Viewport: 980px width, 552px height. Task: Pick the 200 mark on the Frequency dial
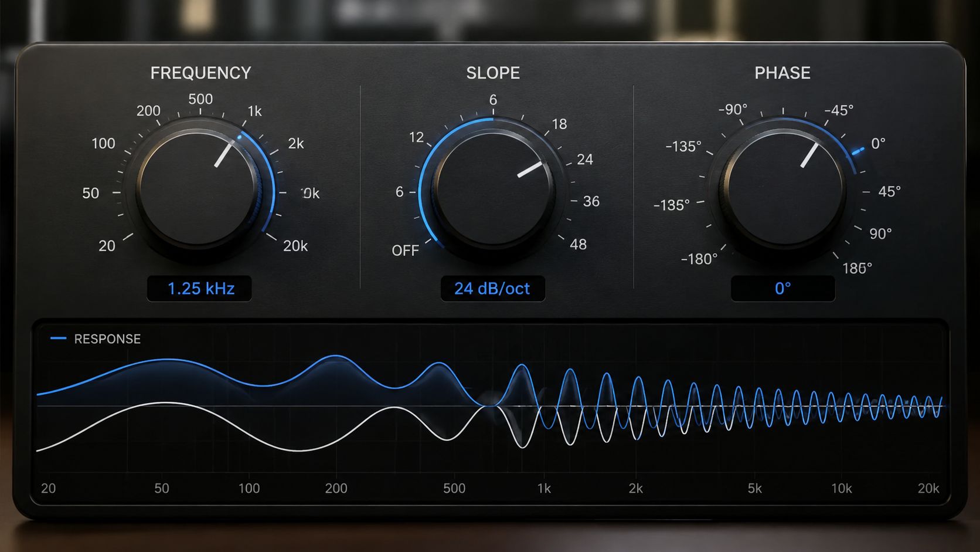(148, 110)
